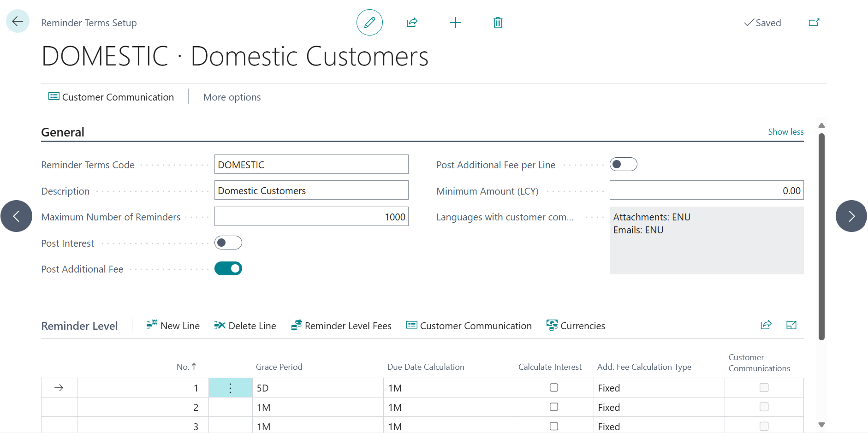Open row menu for reminder level 1
868x433 pixels.
(230, 388)
